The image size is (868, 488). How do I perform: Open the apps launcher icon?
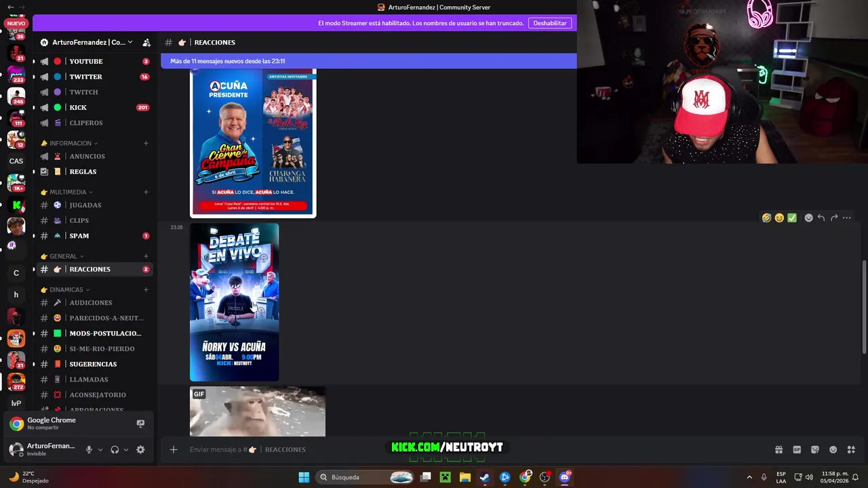(852, 449)
